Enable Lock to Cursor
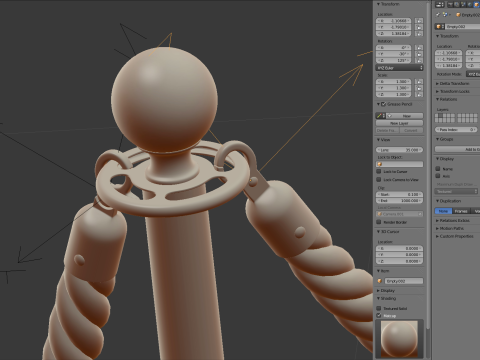 pyautogui.click(x=379, y=171)
